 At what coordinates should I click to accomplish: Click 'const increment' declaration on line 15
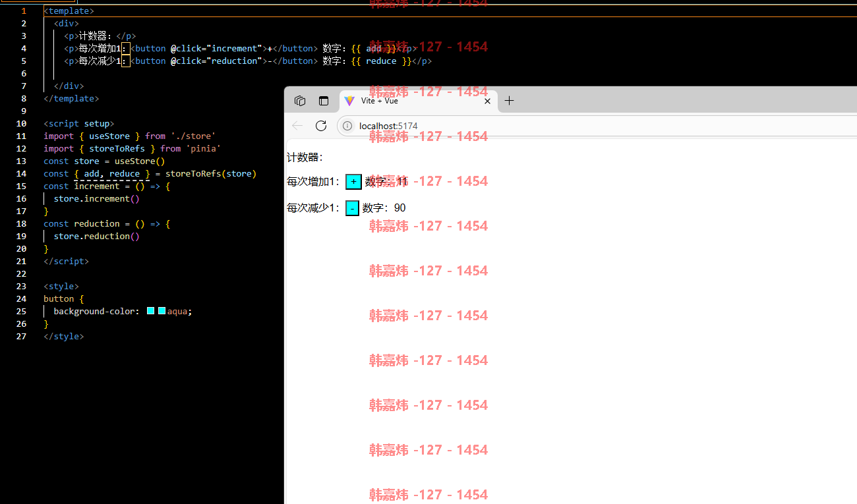point(82,186)
